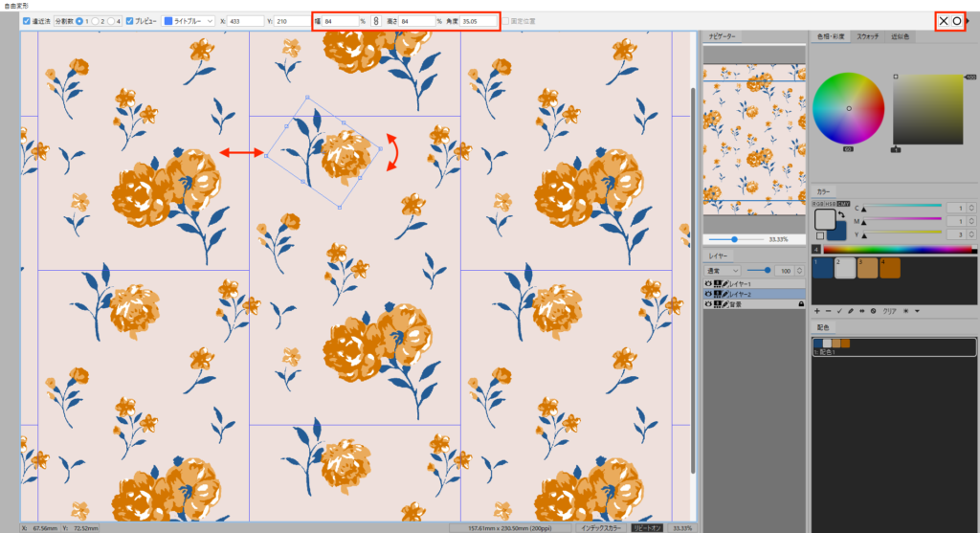Select palette swatch 3 tan
The width and height of the screenshot is (980, 533).
coord(867,268)
